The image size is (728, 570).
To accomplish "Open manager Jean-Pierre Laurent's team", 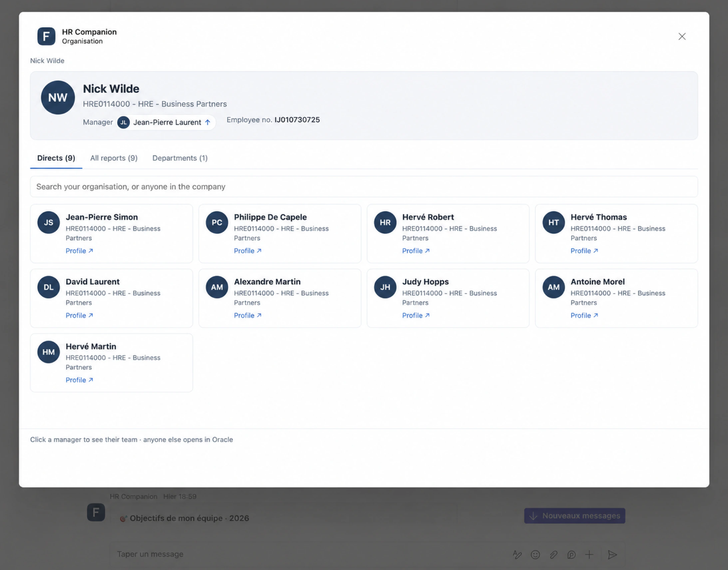I will [166, 123].
